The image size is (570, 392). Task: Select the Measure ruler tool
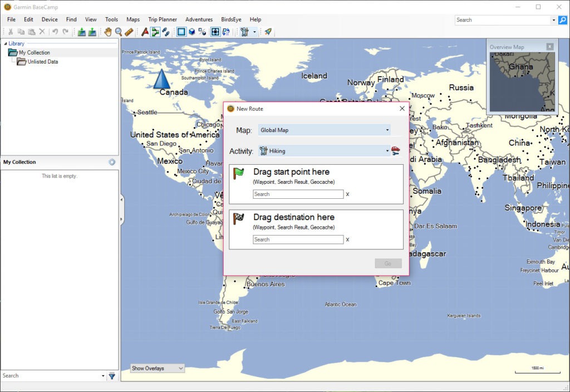129,32
